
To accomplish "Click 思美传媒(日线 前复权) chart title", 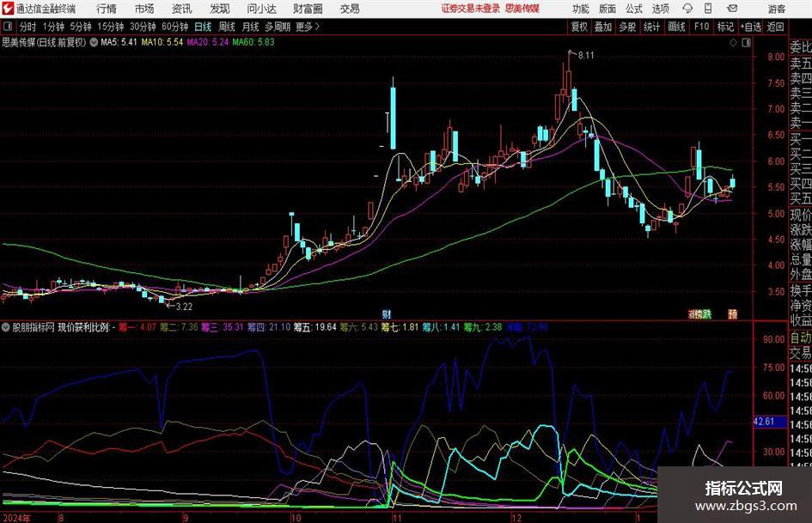I will pyautogui.click(x=44, y=42).
